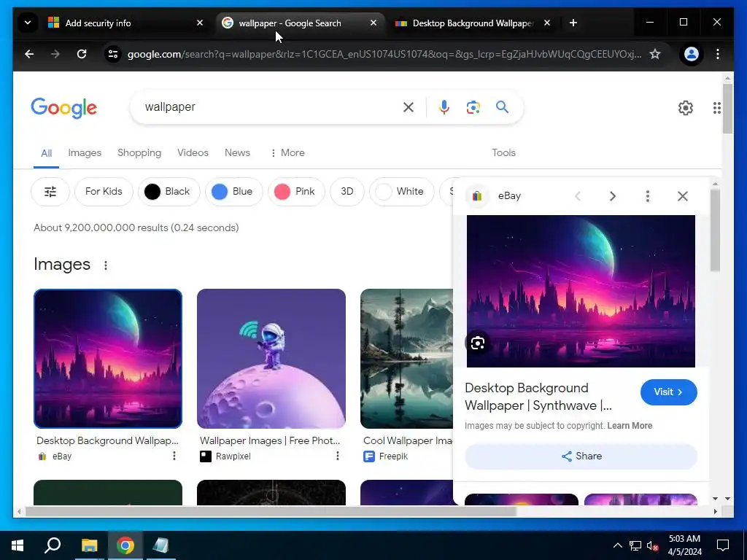Switch to the wallpaper - Google Search tab
Image resolution: width=747 pixels, height=560 pixels.
point(301,23)
